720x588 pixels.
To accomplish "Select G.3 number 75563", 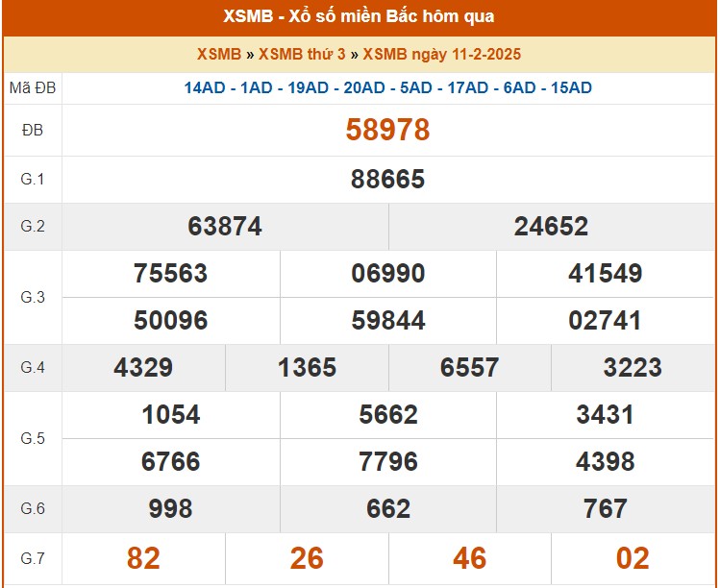I will pos(170,274).
